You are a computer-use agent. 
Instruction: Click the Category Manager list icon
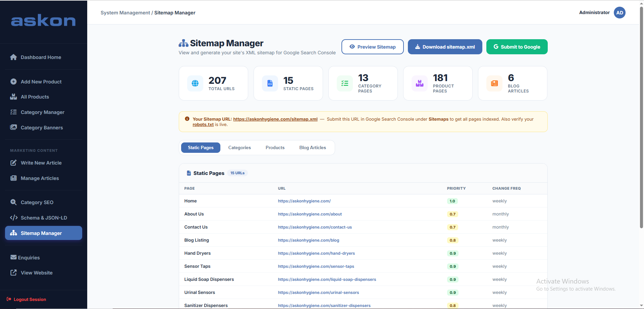pos(13,112)
